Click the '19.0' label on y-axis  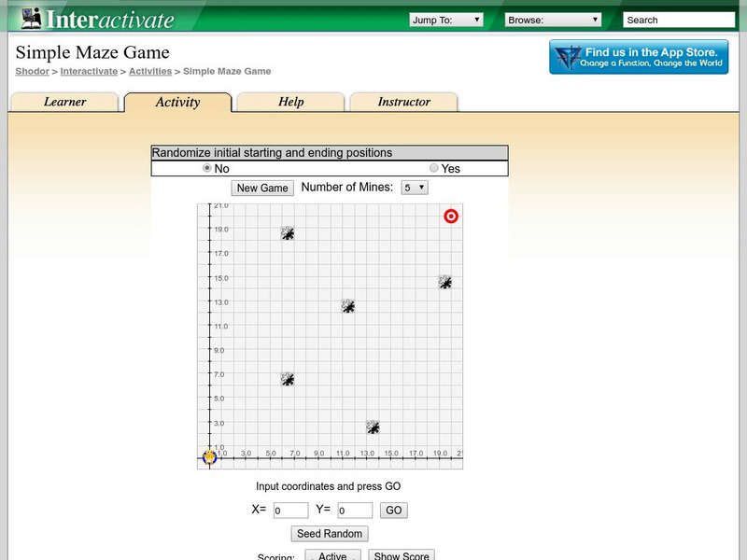click(221, 229)
